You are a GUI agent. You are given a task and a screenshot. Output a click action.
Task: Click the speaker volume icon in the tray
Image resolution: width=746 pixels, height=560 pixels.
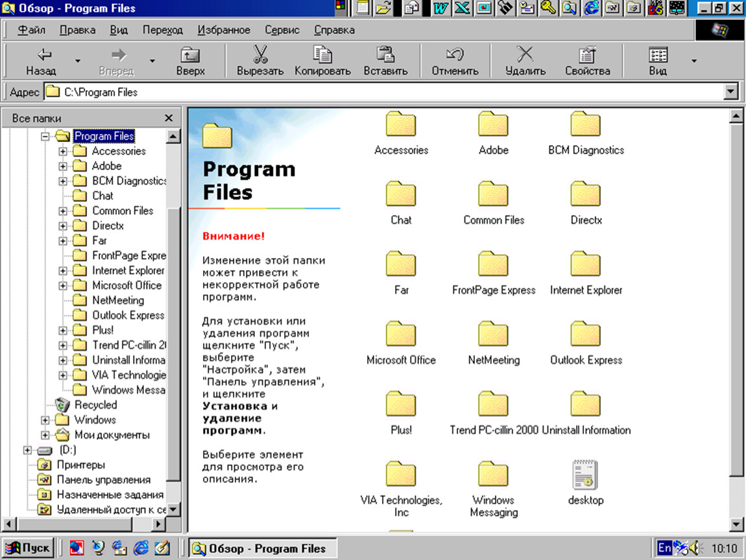click(x=696, y=548)
